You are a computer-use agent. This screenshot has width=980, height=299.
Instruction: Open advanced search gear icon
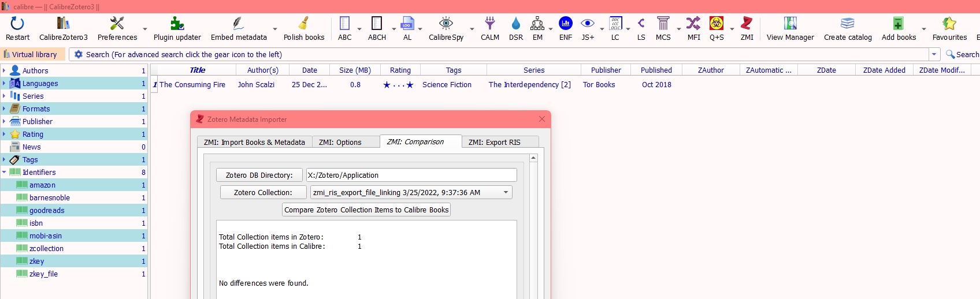79,54
